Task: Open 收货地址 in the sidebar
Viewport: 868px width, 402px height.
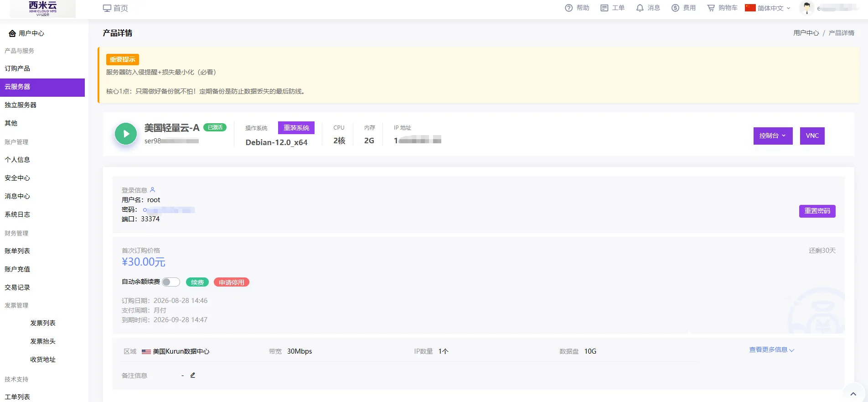Action: pos(43,360)
